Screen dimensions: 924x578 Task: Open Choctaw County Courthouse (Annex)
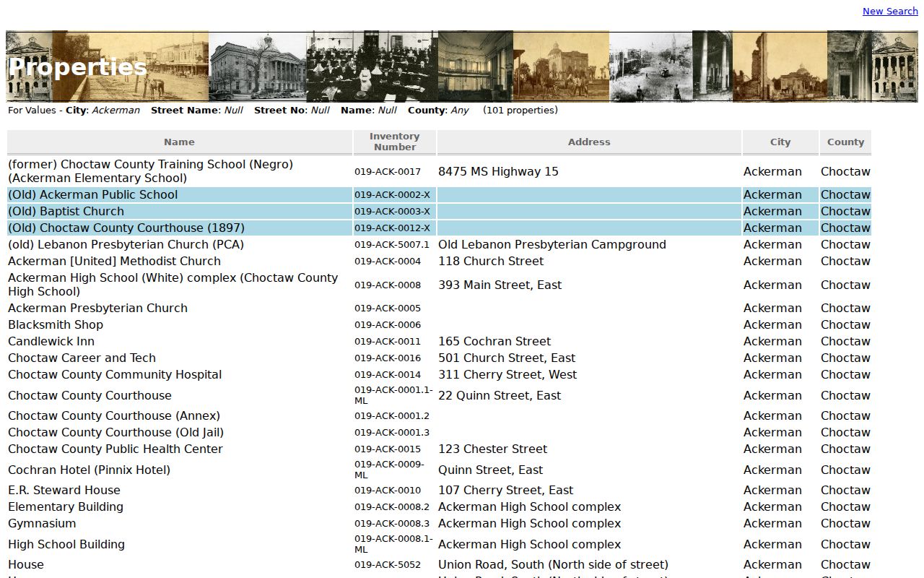114,415
